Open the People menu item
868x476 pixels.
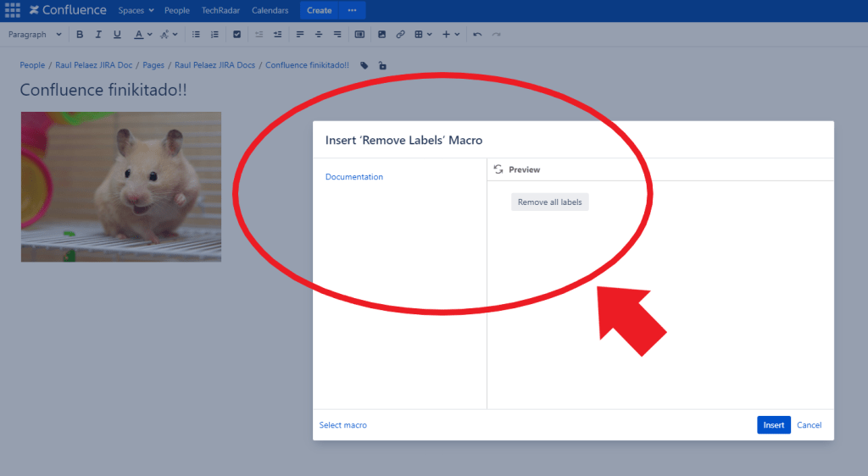point(177,10)
